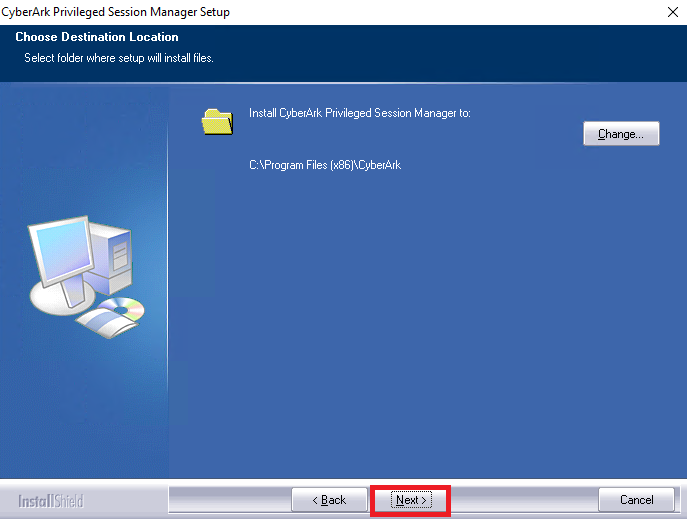Cancel the setup wizard

coord(636,500)
